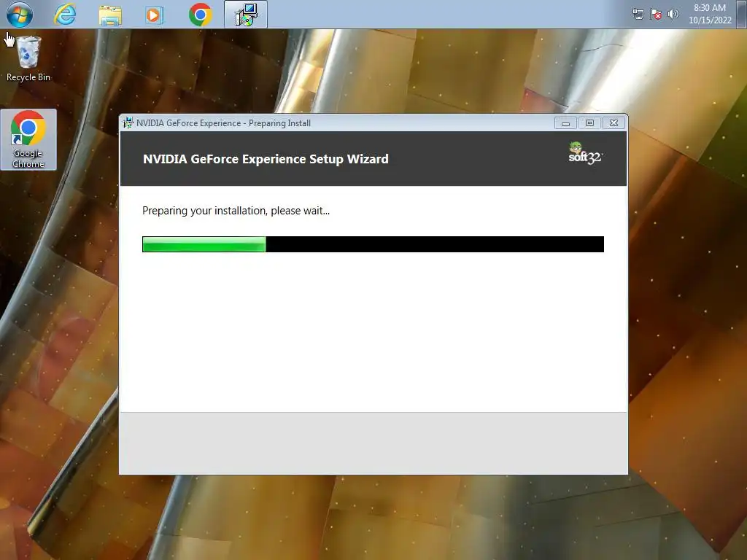Screen dimensions: 747x560
Task: Select the Google Chrome desktop shortcut
Action: (28, 139)
